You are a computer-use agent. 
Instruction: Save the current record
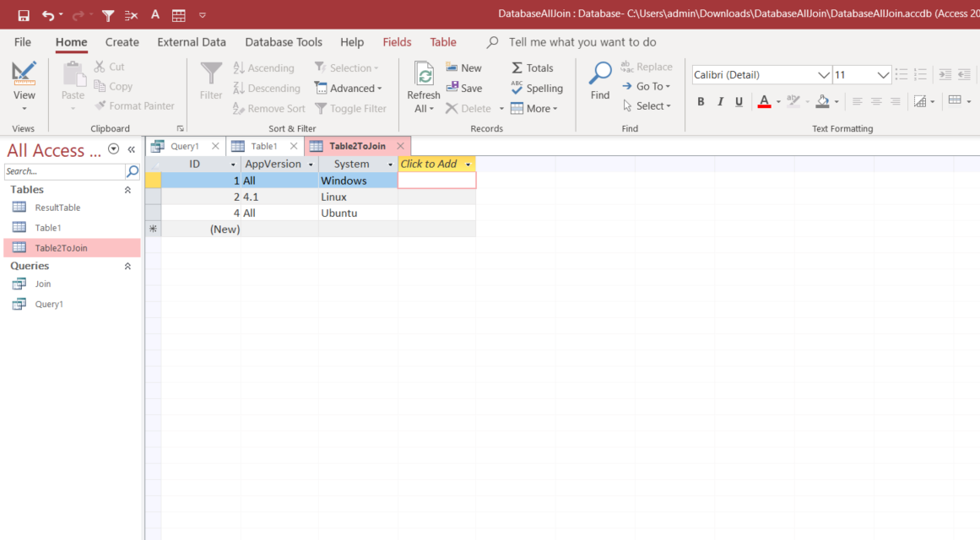click(x=463, y=88)
